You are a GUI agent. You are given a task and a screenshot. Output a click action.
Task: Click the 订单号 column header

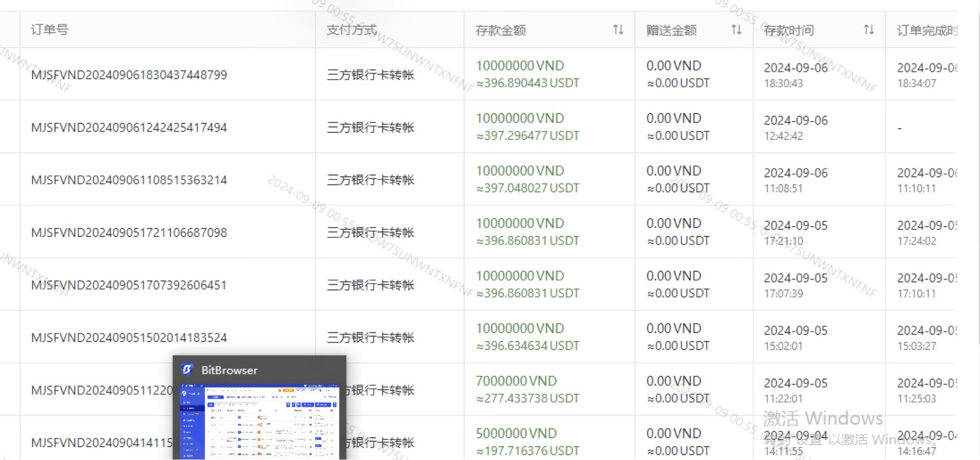pos(50,30)
